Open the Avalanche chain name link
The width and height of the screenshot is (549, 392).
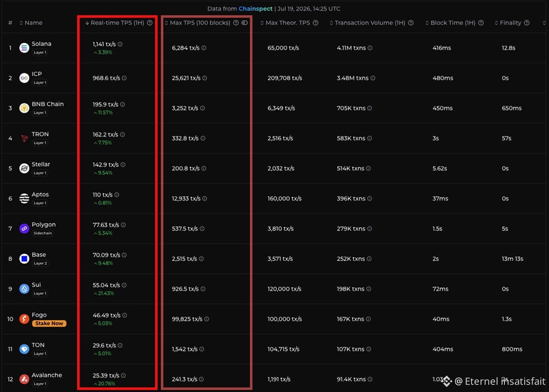point(47,375)
